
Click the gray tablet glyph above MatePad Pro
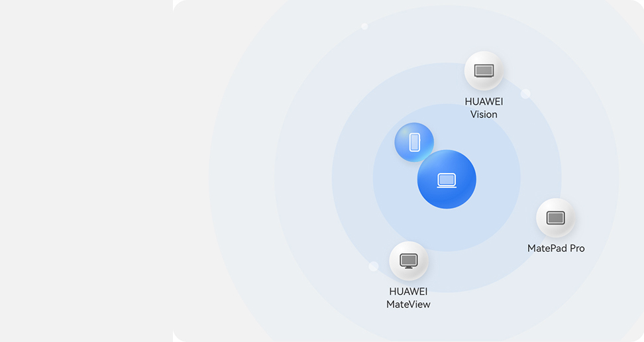pyautogui.click(x=555, y=218)
